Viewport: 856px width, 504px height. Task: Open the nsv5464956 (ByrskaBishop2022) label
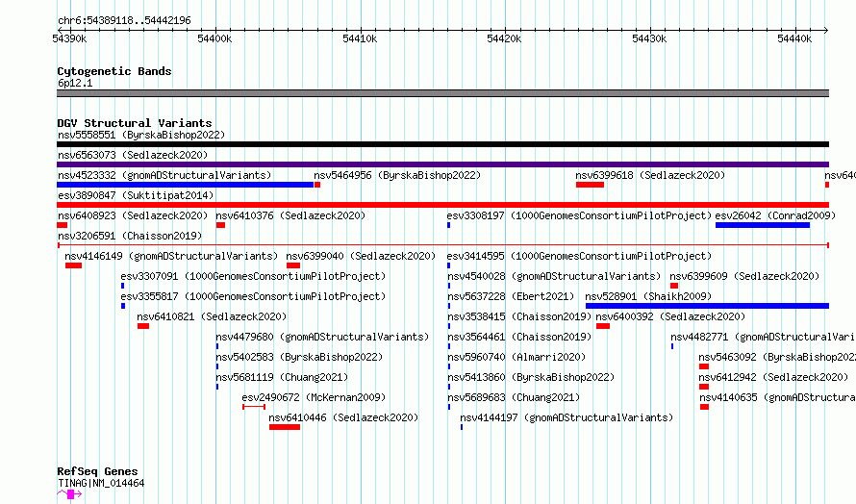(397, 175)
